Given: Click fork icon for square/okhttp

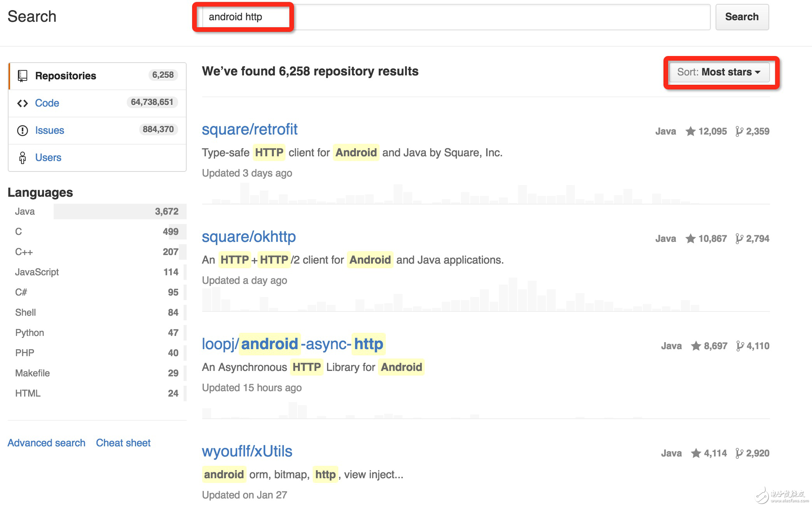Looking at the screenshot, I should point(739,239).
